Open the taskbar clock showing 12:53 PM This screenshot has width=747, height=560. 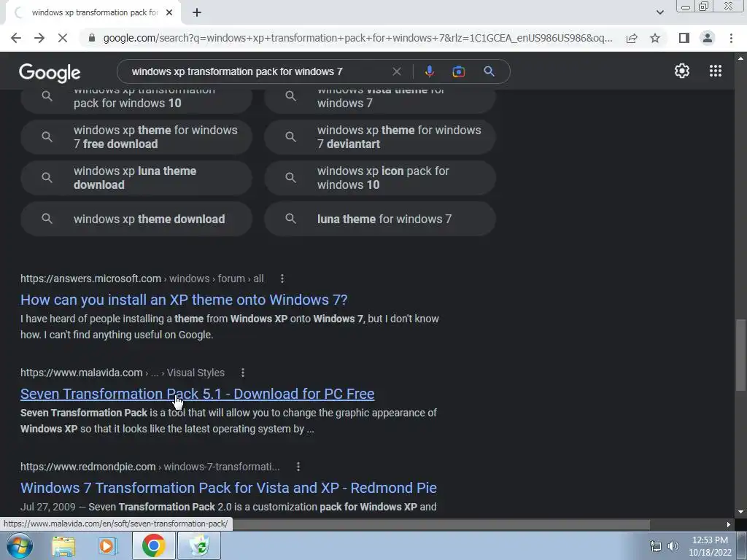click(710, 546)
